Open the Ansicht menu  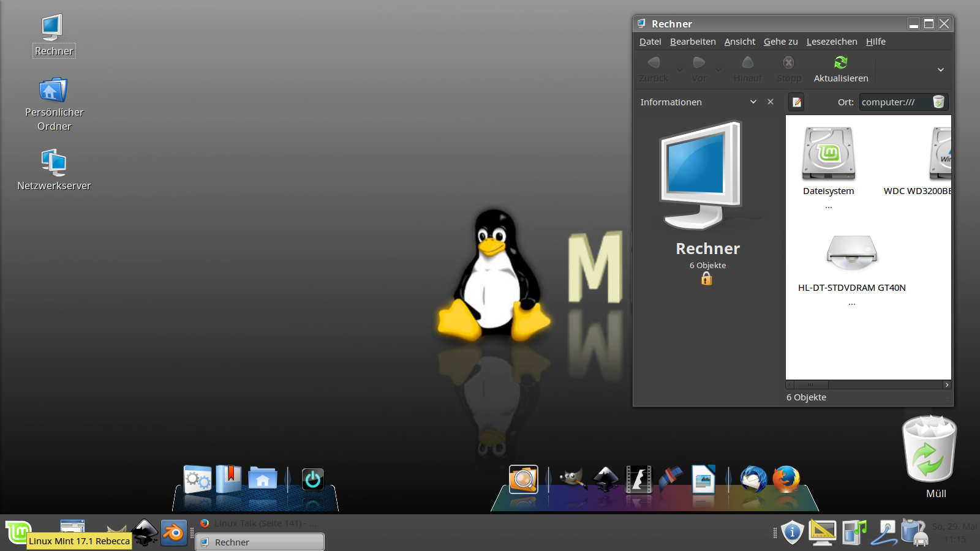740,42
